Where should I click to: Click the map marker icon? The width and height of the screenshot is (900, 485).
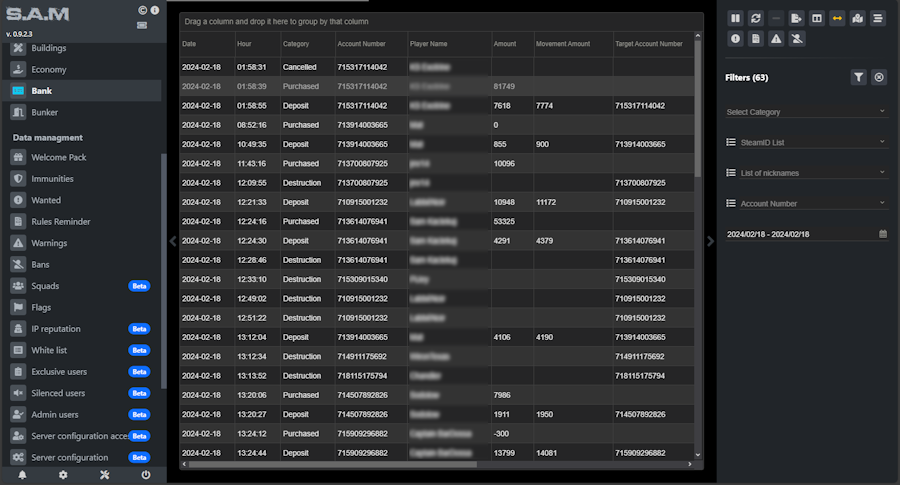(x=858, y=18)
